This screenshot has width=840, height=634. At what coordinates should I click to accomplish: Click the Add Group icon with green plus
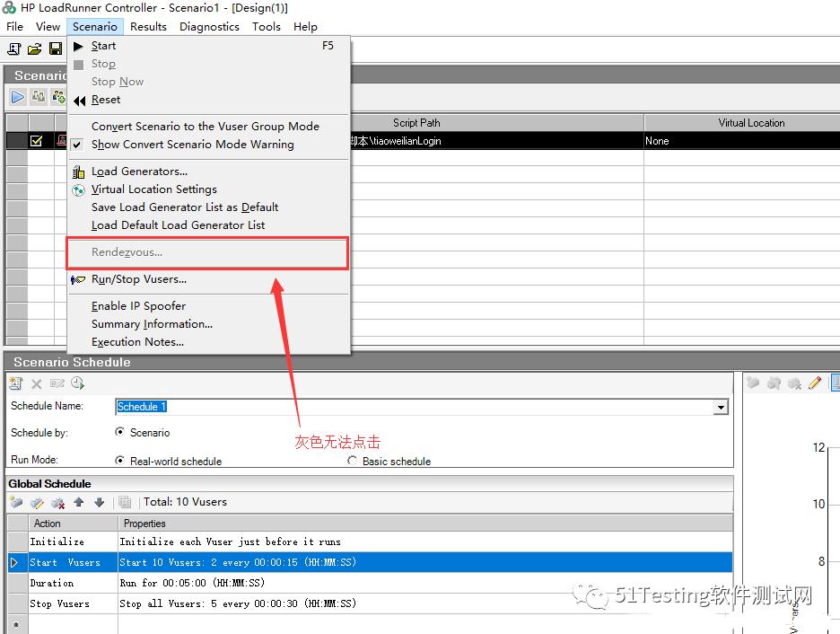[x=58, y=97]
